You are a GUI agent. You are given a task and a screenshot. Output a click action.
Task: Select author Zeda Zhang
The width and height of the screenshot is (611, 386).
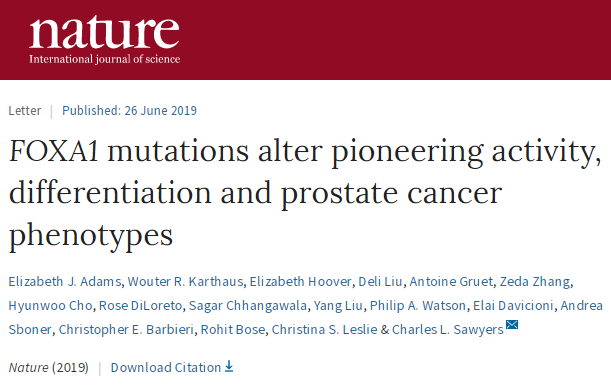[x=535, y=281]
